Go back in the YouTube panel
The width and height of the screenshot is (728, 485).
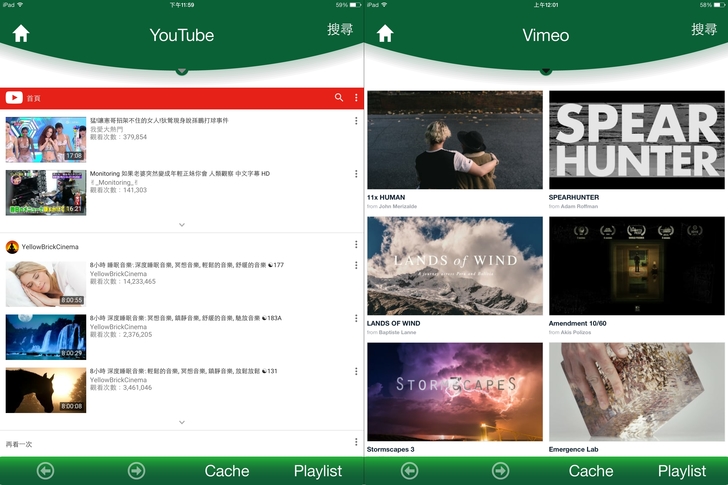tap(46, 471)
